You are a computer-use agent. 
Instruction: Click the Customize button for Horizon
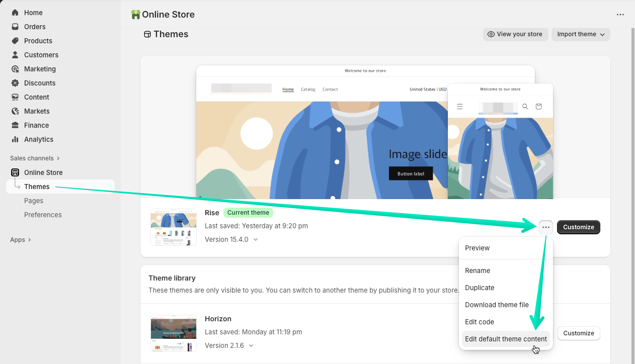coord(579,333)
